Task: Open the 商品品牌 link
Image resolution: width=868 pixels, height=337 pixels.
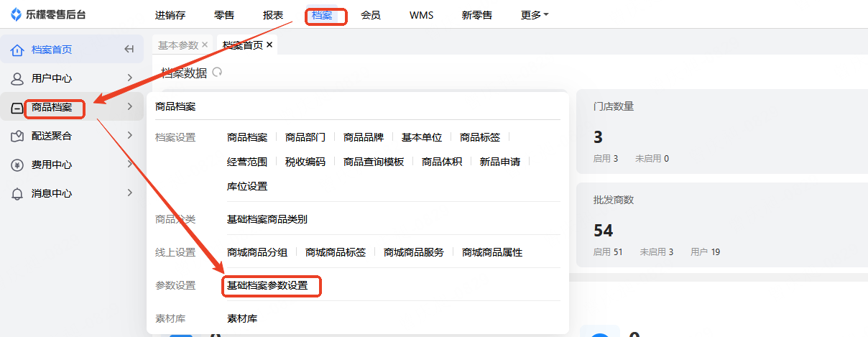Action: coord(364,137)
